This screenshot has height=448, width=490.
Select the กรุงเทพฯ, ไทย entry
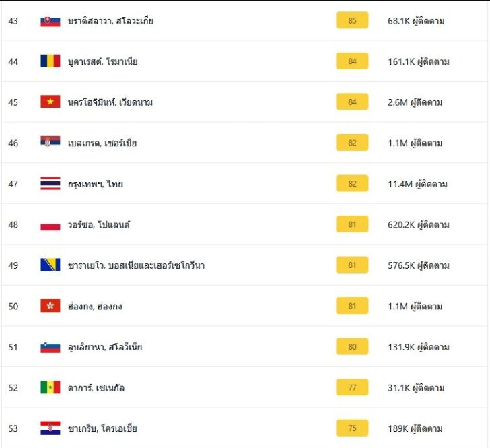96,184
